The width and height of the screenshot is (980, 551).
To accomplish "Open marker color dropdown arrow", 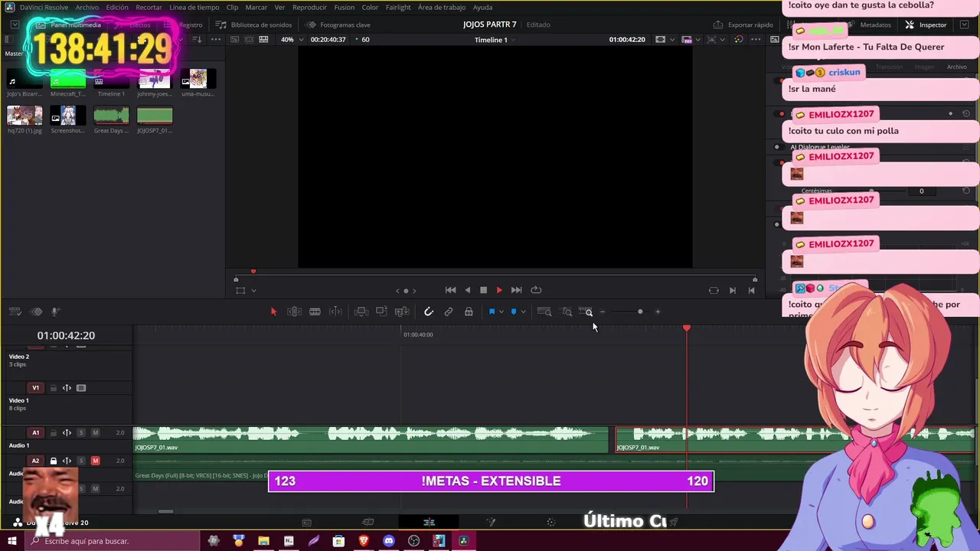I will pyautogui.click(x=524, y=311).
